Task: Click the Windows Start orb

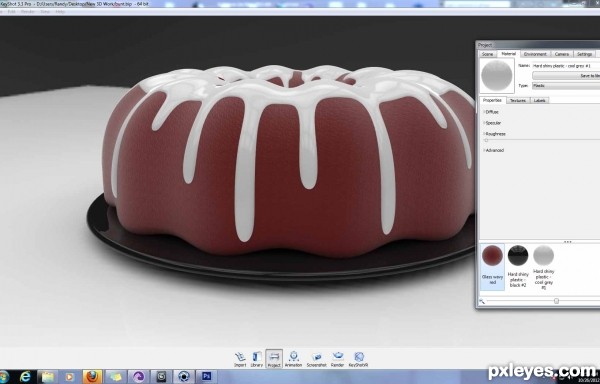Action: (4, 377)
